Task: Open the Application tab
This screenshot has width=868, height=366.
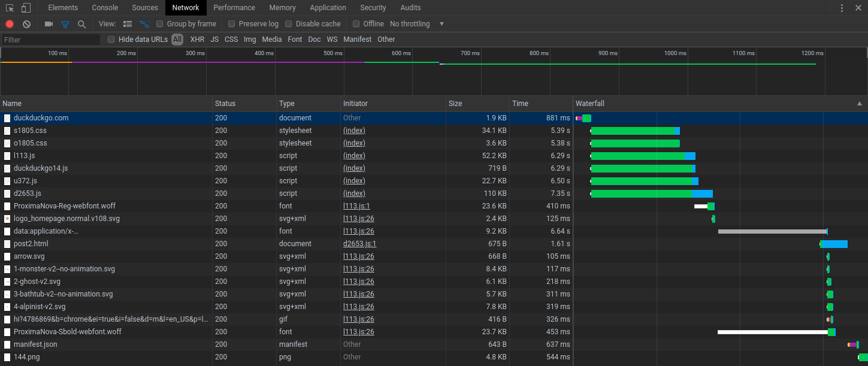Action: tap(328, 8)
